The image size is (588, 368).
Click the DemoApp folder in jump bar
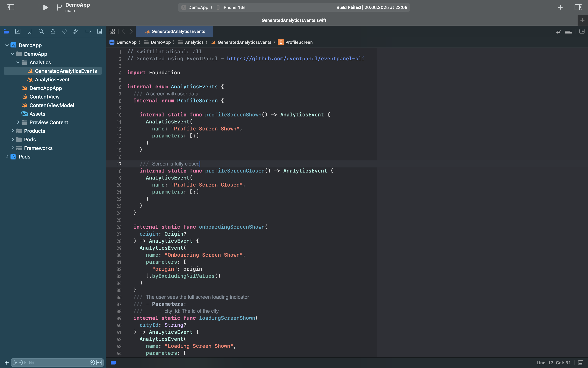(x=157, y=42)
